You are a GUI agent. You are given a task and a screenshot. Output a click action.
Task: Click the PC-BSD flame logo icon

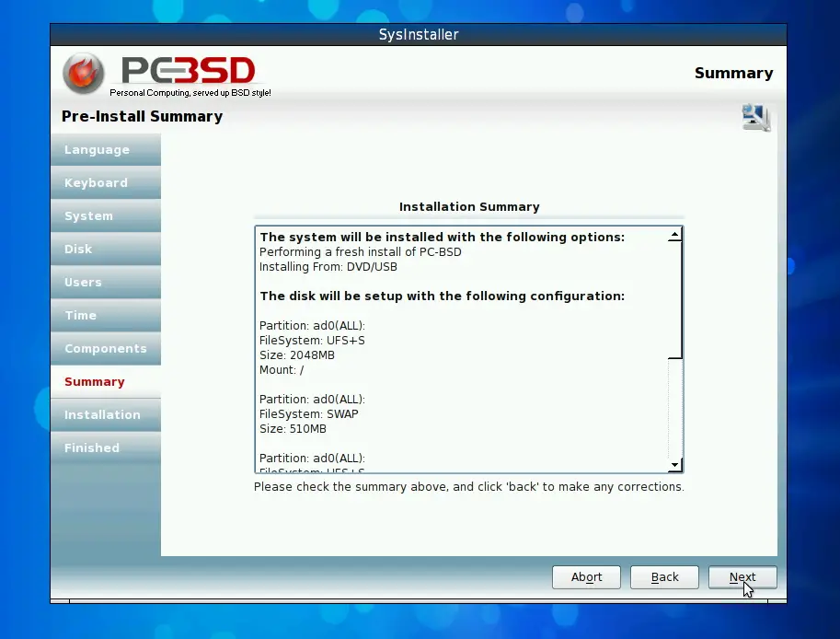(83, 73)
